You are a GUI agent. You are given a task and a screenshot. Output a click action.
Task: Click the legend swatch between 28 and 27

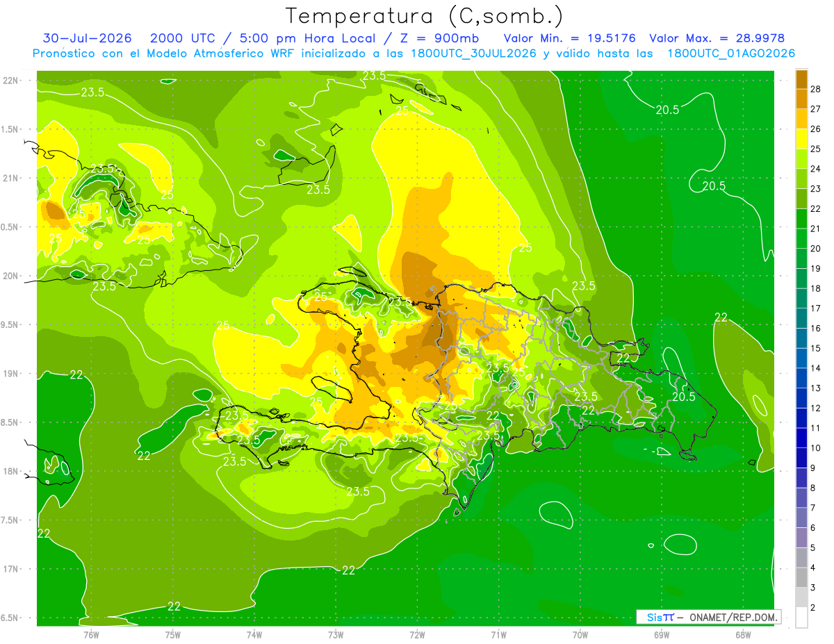(x=801, y=99)
